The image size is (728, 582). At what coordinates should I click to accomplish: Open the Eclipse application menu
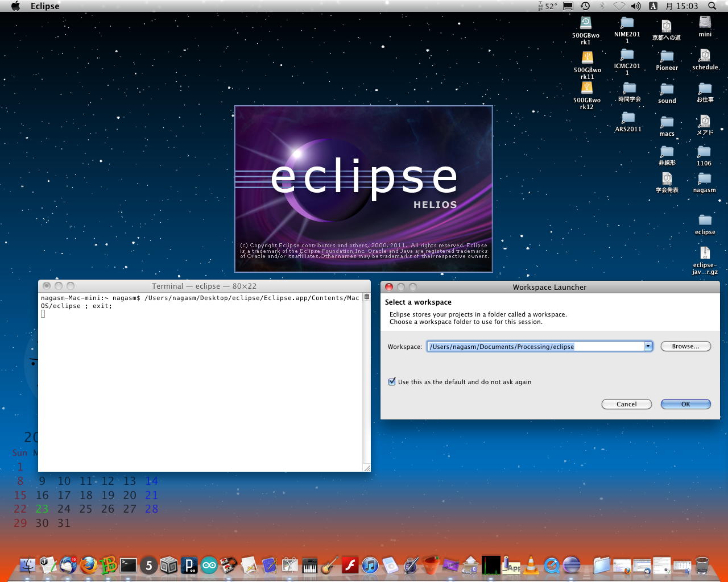[45, 6]
